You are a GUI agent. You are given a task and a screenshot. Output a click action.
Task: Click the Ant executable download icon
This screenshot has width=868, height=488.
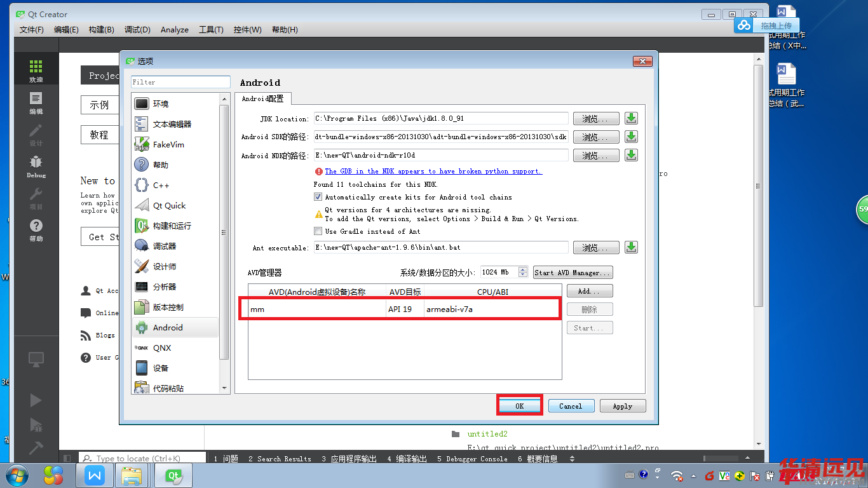coord(631,247)
